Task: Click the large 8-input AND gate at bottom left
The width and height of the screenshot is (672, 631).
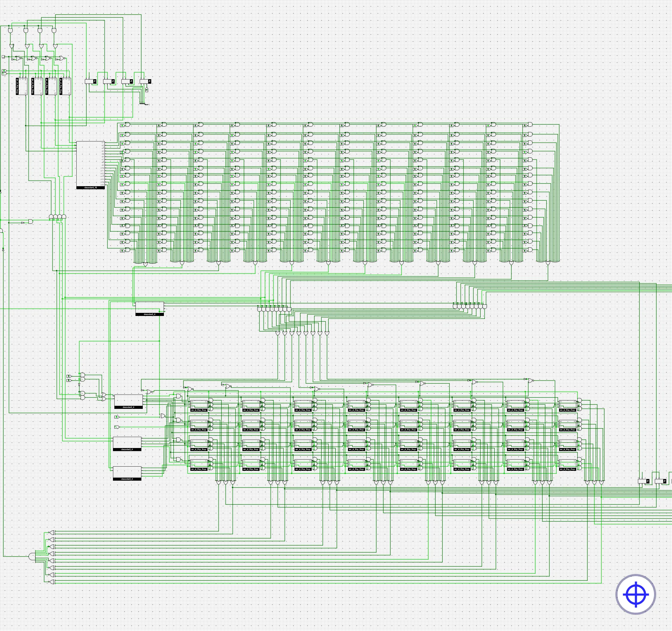Action: [x=32, y=556]
